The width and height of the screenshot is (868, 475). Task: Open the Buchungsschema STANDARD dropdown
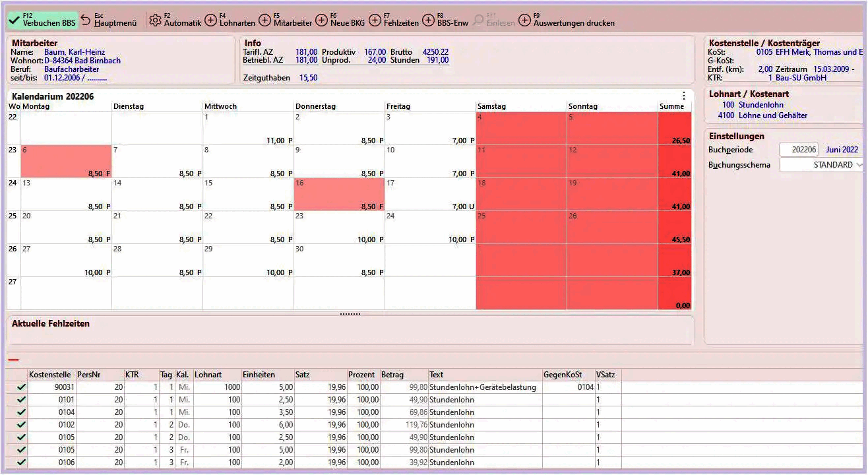(821, 165)
